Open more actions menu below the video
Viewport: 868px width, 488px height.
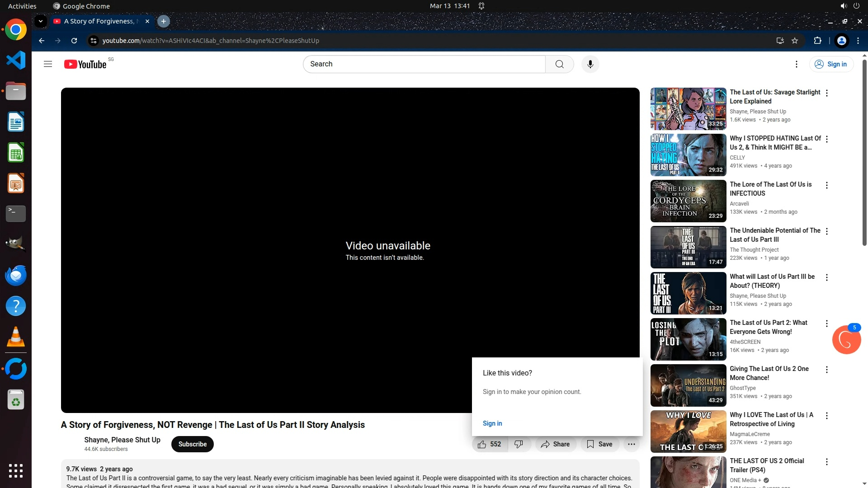632,444
